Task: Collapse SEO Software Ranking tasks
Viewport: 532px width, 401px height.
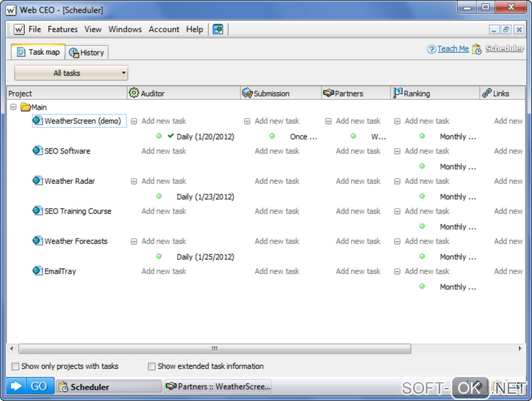Action: coord(397,151)
